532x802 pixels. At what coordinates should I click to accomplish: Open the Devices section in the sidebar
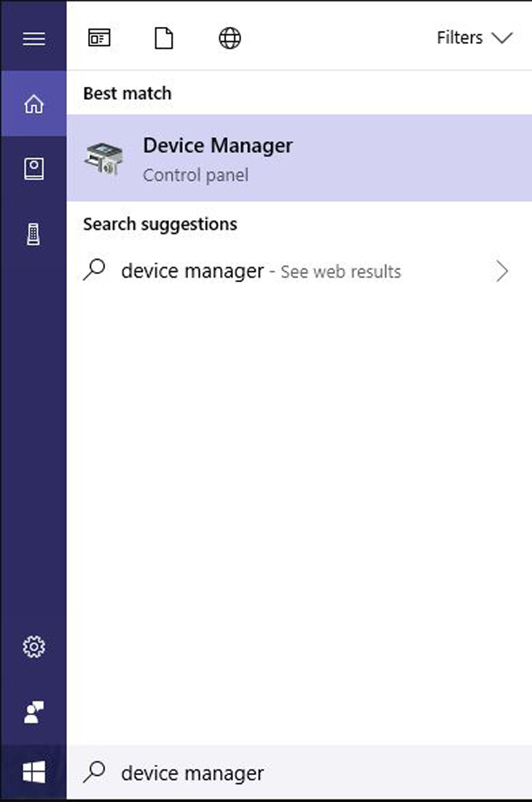click(x=34, y=234)
